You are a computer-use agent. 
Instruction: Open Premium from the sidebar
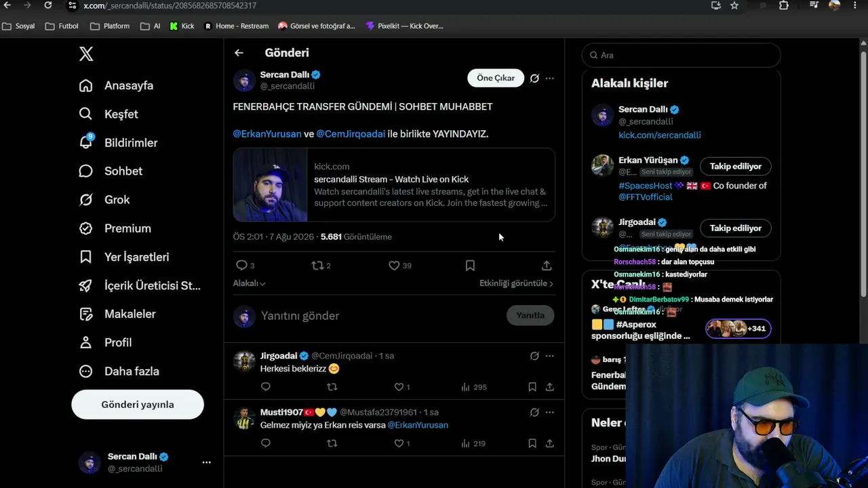click(x=115, y=228)
